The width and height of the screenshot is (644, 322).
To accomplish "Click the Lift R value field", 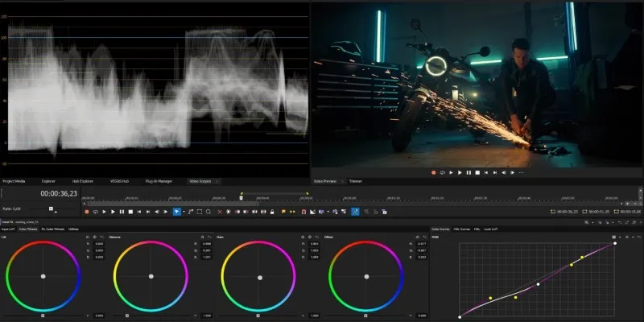I will (99, 244).
